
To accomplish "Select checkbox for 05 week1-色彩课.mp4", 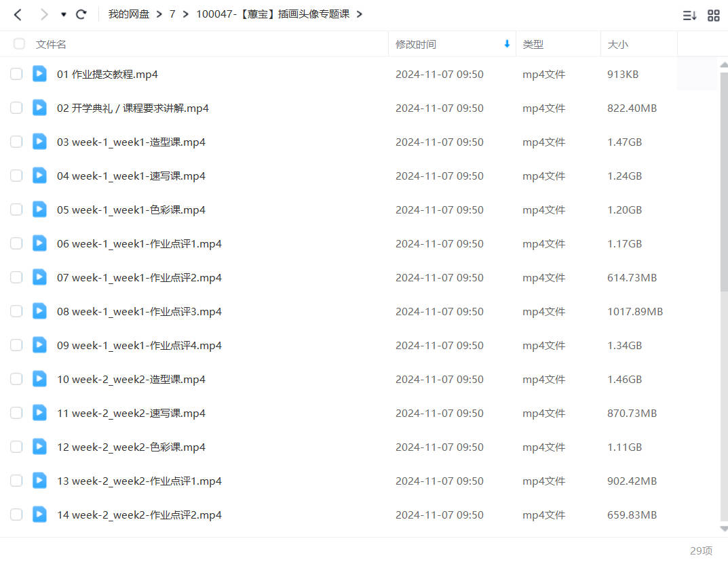I will [x=16, y=209].
